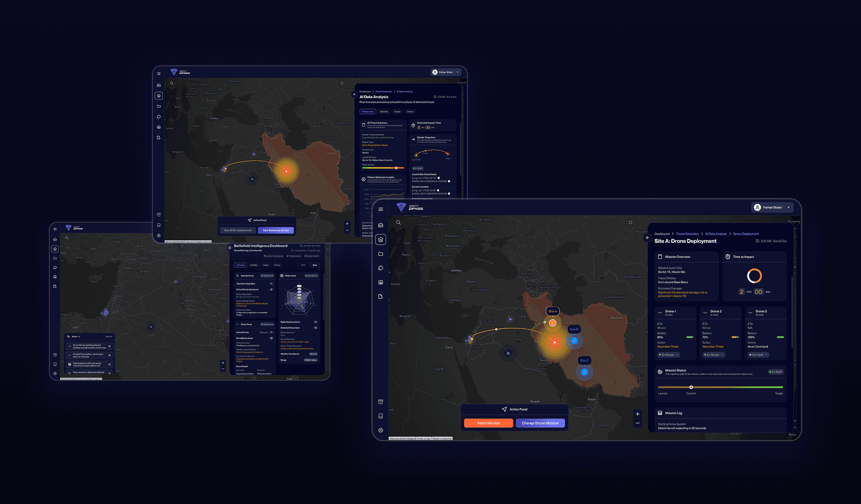
Task: Open Drone 3 On Hold status dropdown
Action: click(758, 355)
